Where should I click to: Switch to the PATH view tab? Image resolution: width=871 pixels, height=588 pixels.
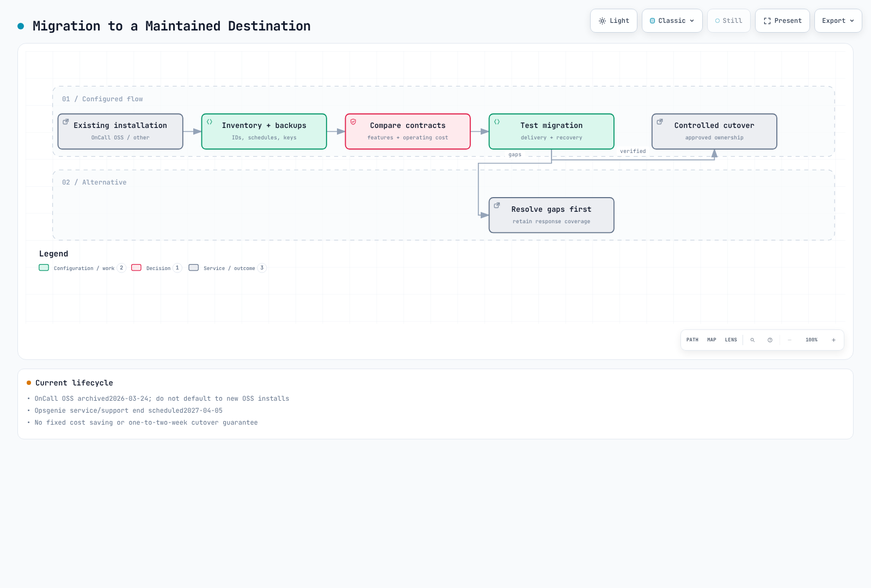coord(692,340)
